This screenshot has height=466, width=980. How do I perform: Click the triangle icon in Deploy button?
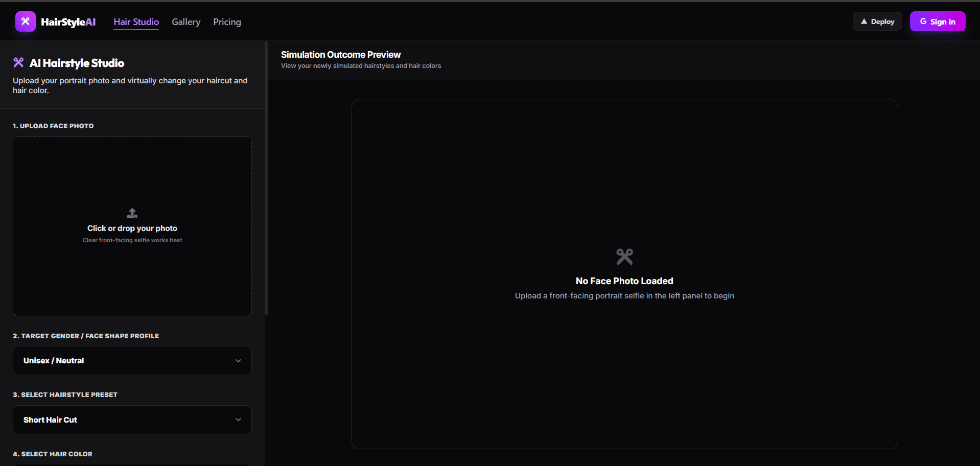click(864, 21)
